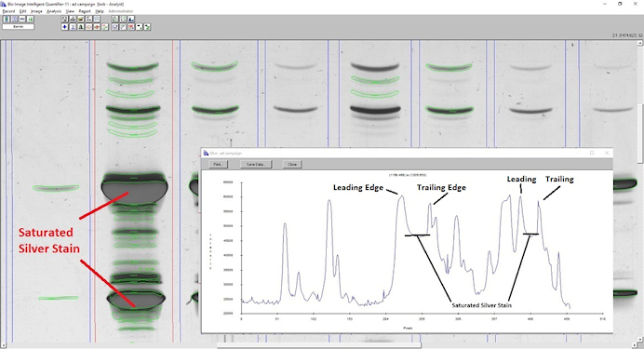644x349 pixels.
Task: Click the zoom and coordinates status readout
Action: (627, 35)
